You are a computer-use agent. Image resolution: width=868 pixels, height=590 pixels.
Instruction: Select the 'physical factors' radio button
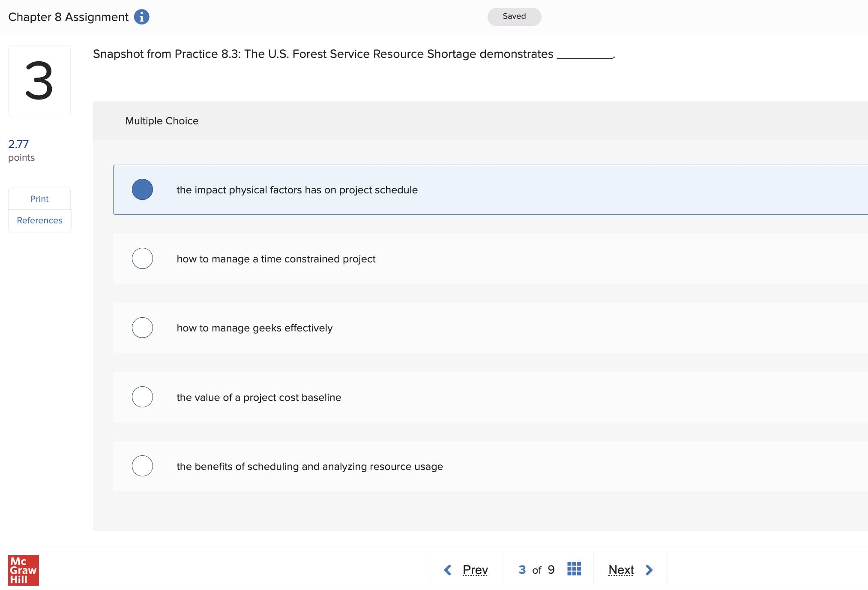[x=142, y=190]
